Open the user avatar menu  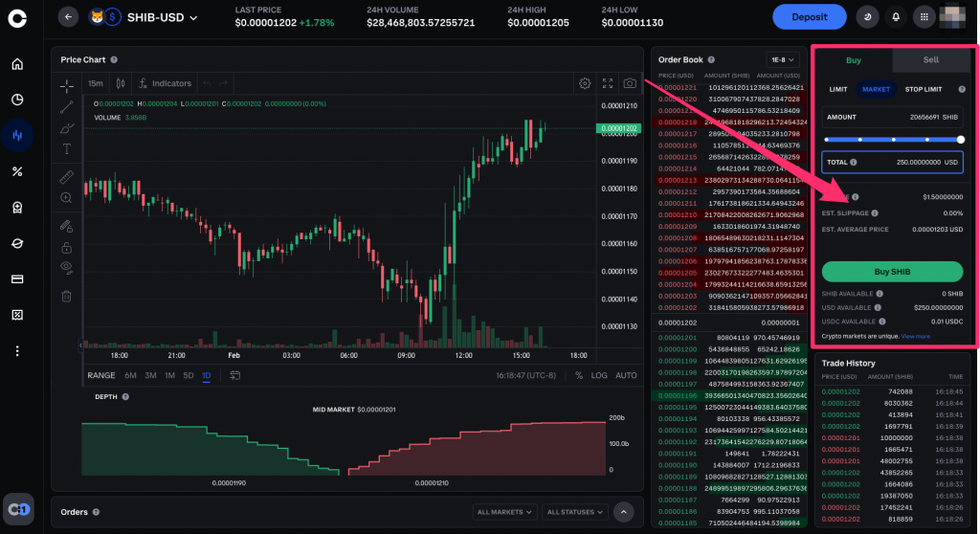[952, 17]
